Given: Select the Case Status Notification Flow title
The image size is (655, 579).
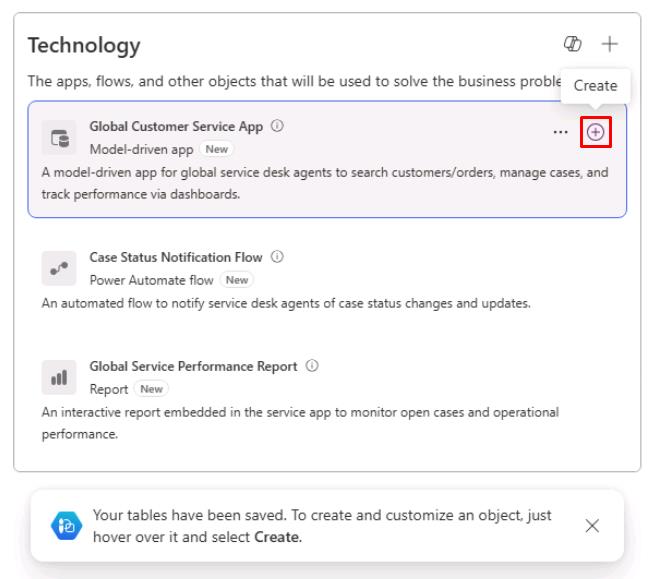Looking at the screenshot, I should [x=176, y=257].
